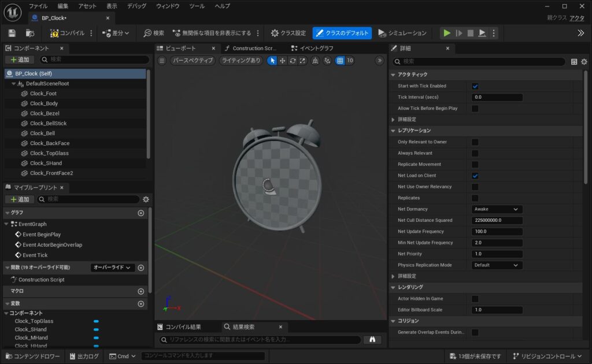Select the translate (move) tool in viewport
Viewport: 592px width, 364px height.
point(283,60)
